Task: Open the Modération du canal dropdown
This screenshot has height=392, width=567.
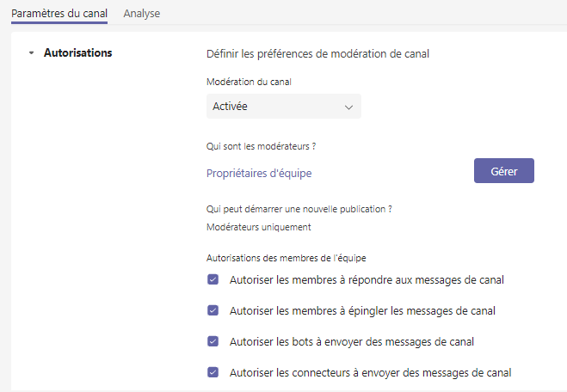Action: [284, 107]
